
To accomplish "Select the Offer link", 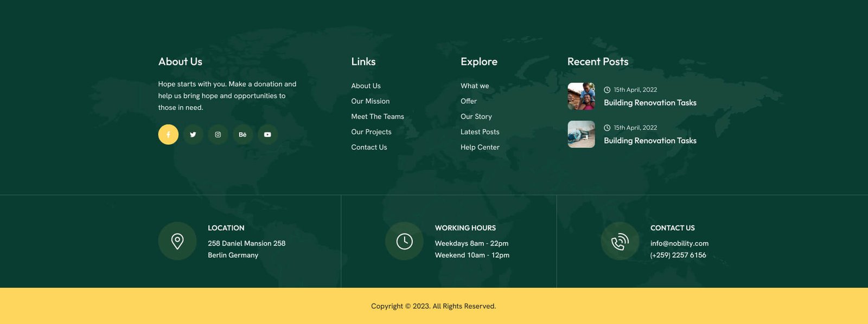I will 469,101.
